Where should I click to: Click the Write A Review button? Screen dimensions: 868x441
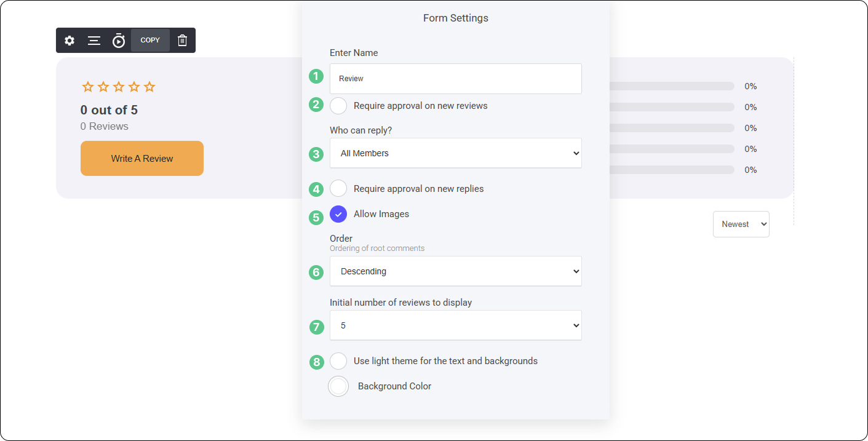point(142,159)
